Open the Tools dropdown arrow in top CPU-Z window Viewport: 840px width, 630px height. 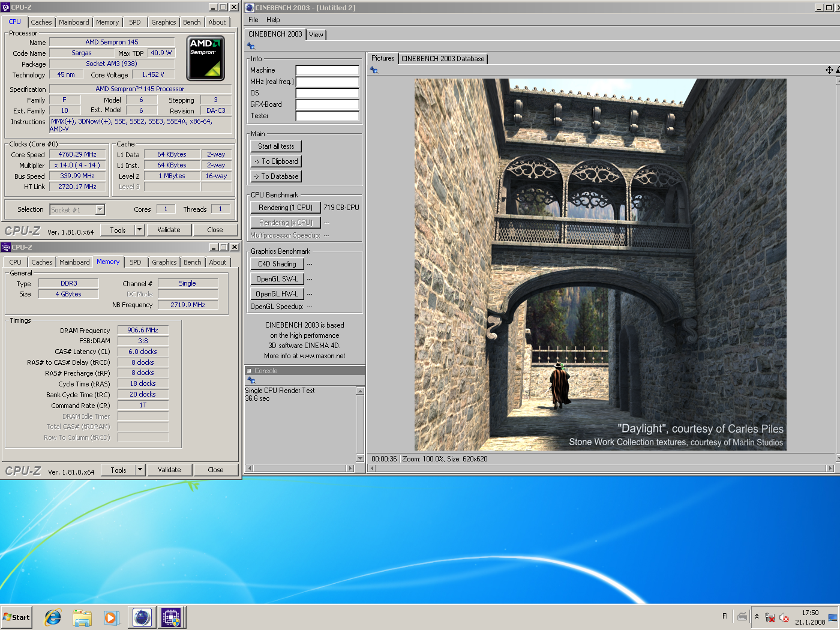(x=139, y=229)
